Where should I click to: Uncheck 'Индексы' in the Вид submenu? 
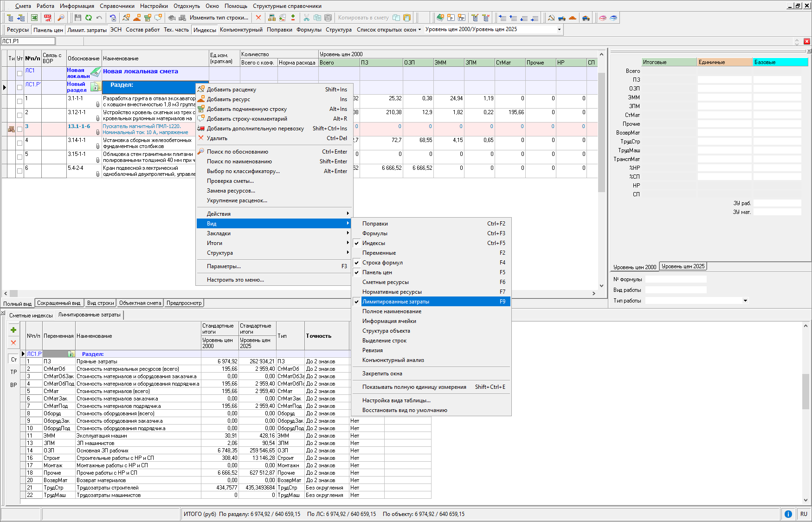point(374,243)
